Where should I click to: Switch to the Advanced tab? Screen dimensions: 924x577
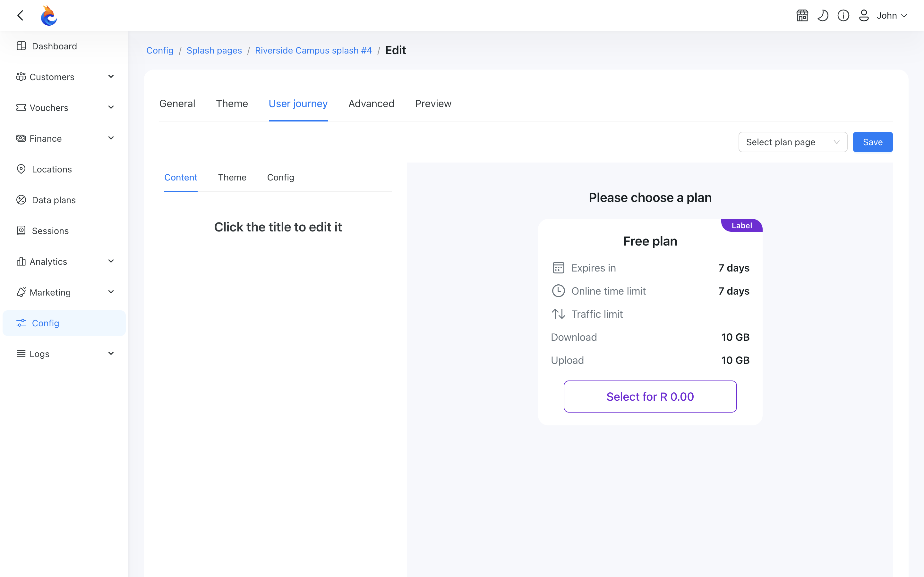371,104
